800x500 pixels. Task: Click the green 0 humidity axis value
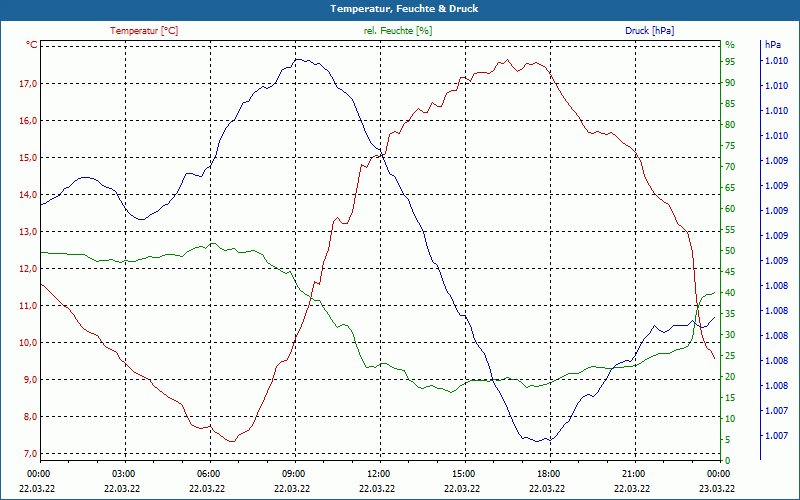point(728,461)
